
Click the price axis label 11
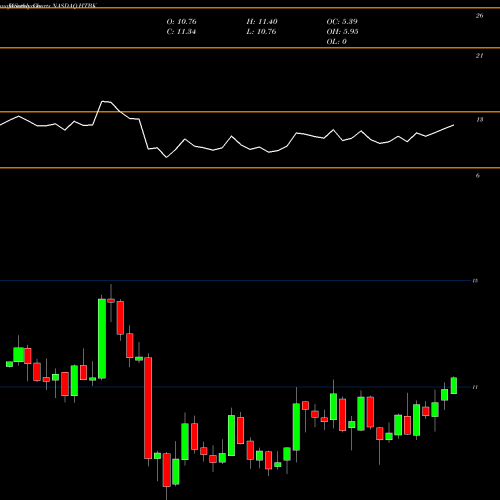coord(475,387)
